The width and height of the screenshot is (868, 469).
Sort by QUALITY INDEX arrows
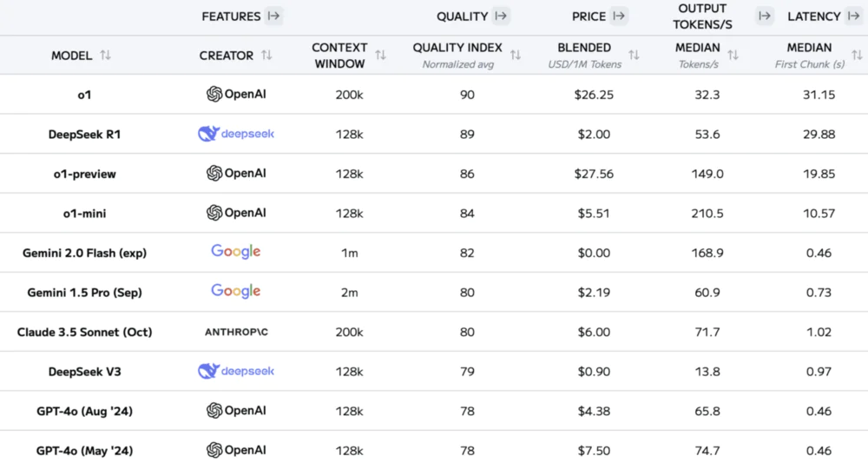(516, 55)
